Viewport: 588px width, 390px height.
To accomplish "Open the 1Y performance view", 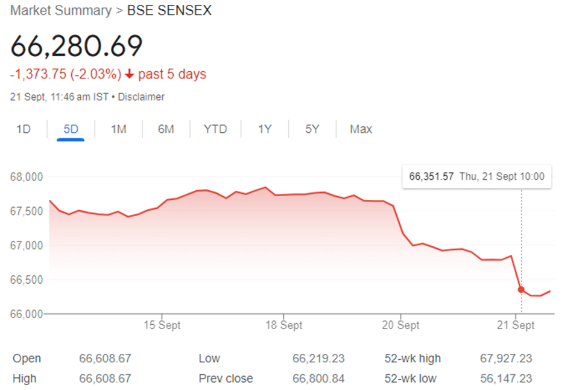I will point(264,129).
